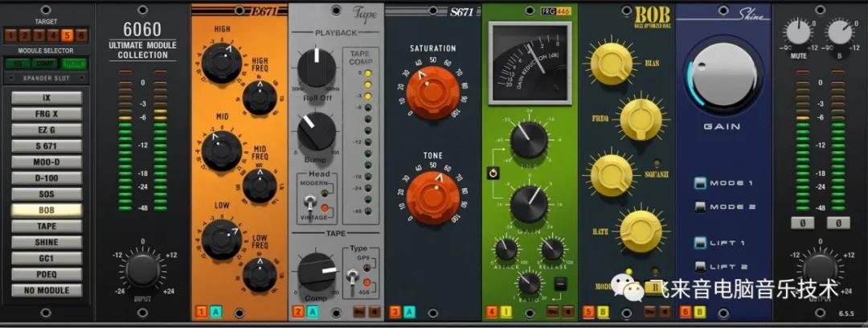Image resolution: width=868 pixels, height=328 pixels.
Task: Click slot number 6 under Shine
Action: [x=686, y=312]
